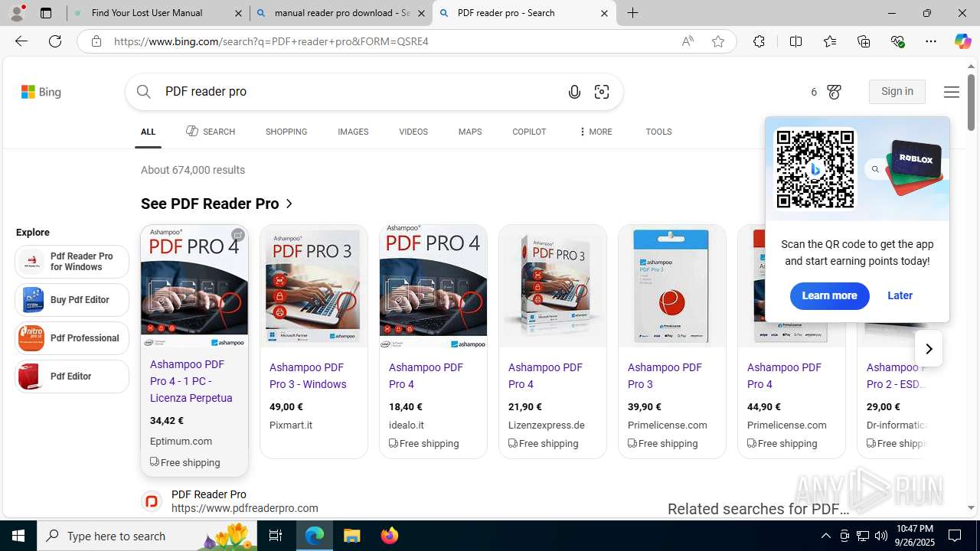Open Lizenzexpress.de product thumbnail
This screenshot has width=980, height=551.
553,286
